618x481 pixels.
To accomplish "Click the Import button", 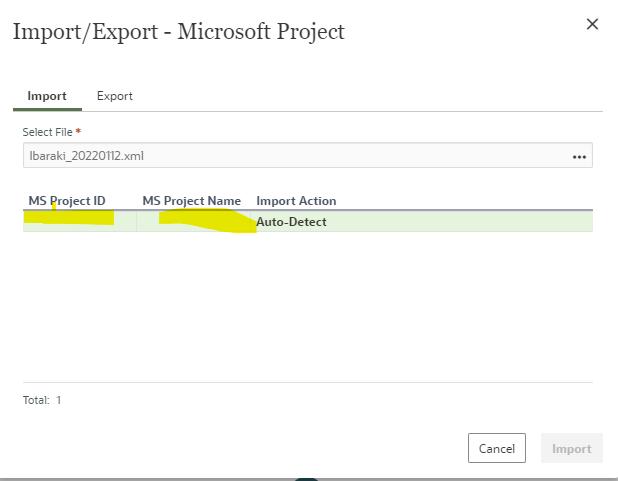I will click(x=571, y=448).
